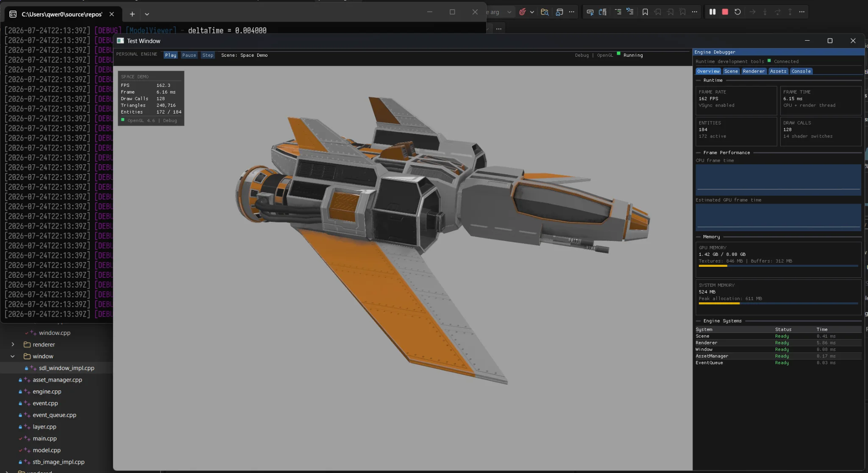Expand the renderer folder in Solution Explorer
Viewport: 868px width, 473px height.
[x=13, y=344]
